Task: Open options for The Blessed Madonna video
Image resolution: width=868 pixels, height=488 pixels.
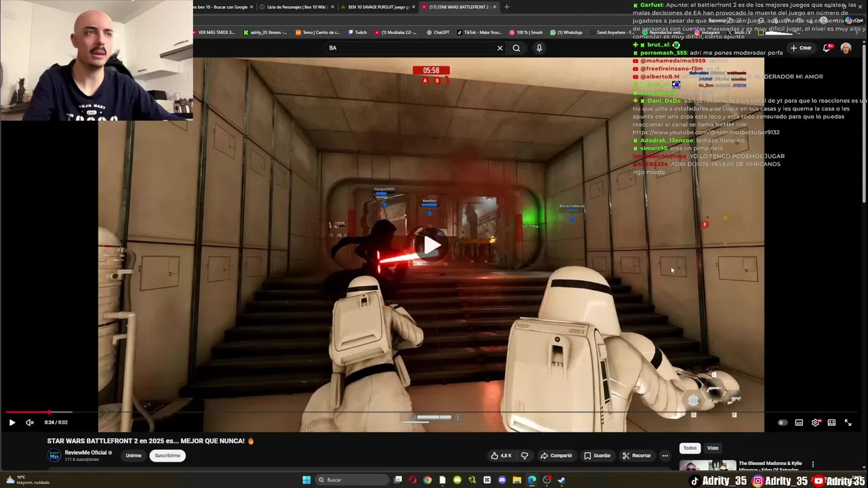Action: click(813, 465)
